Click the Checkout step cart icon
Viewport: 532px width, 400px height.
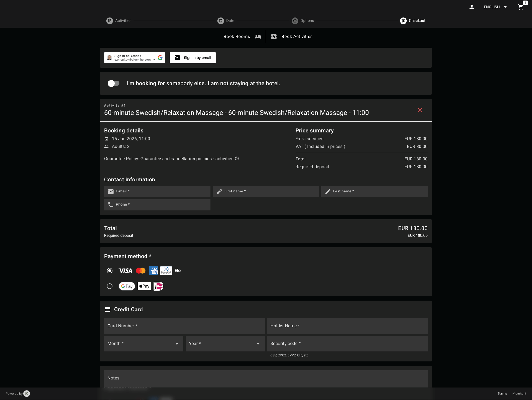[x=403, y=21]
